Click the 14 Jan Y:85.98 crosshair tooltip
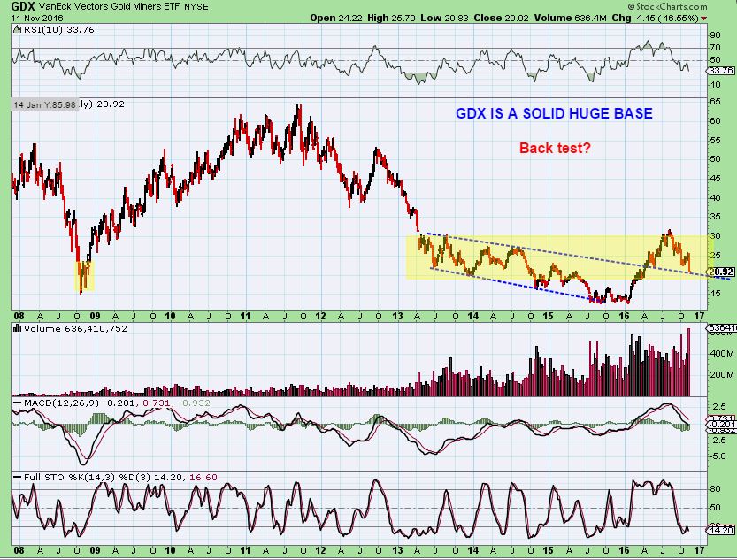737x560 pixels. click(44, 104)
